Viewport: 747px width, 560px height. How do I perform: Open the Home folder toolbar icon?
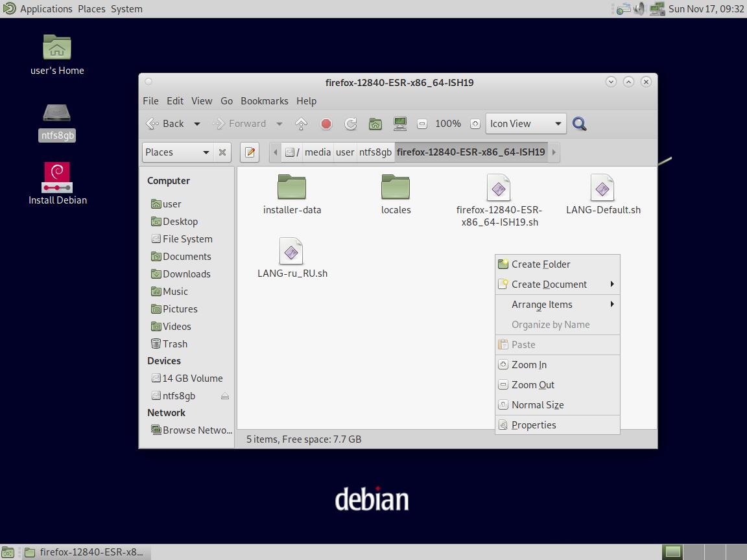[375, 124]
